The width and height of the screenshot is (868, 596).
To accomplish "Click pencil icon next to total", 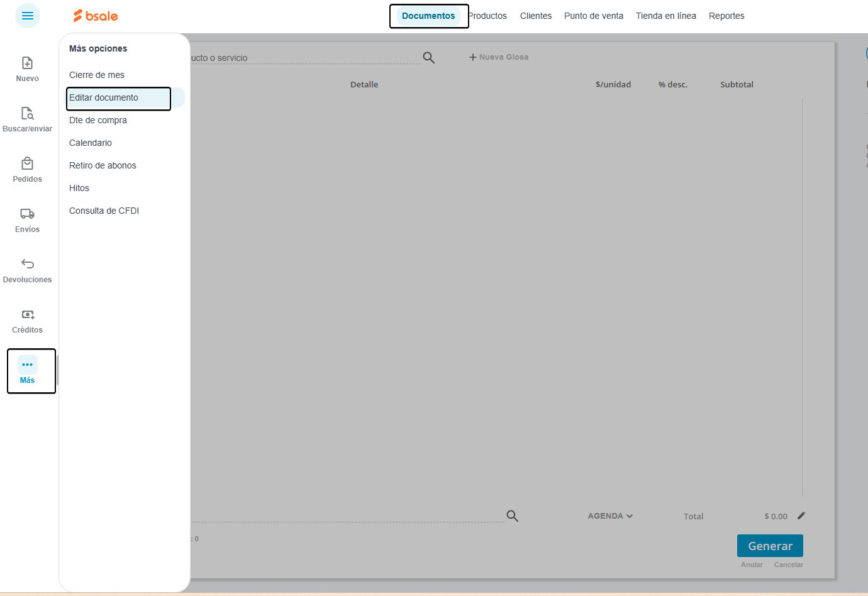I will coord(801,516).
